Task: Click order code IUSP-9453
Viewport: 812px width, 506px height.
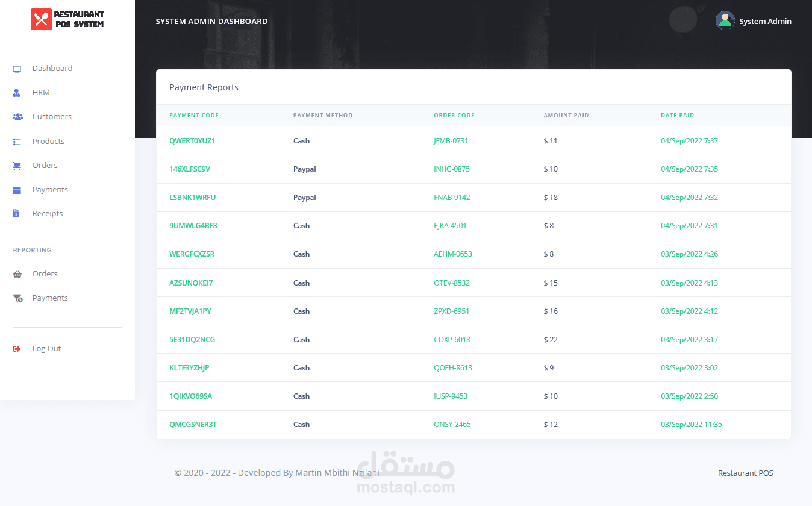Action: [451, 396]
